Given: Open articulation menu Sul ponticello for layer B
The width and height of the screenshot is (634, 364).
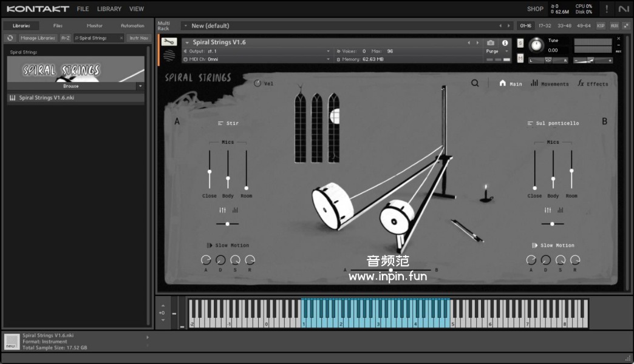Looking at the screenshot, I should pos(553,123).
